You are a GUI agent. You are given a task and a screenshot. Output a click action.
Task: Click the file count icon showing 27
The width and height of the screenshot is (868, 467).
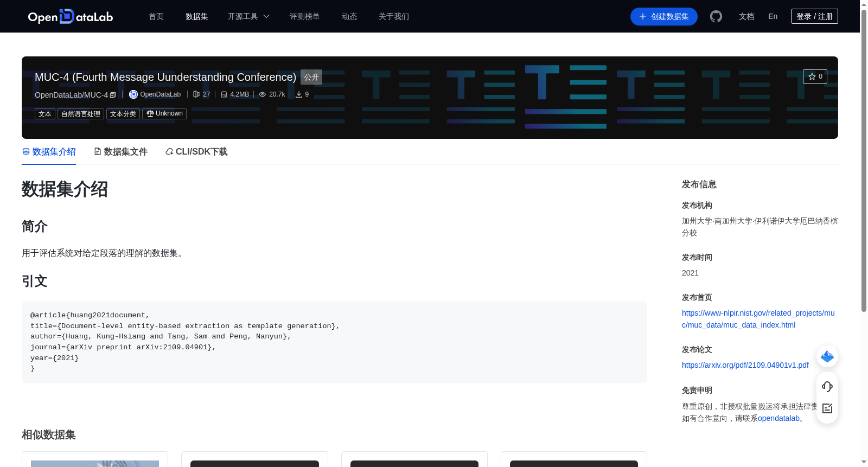pyautogui.click(x=196, y=94)
